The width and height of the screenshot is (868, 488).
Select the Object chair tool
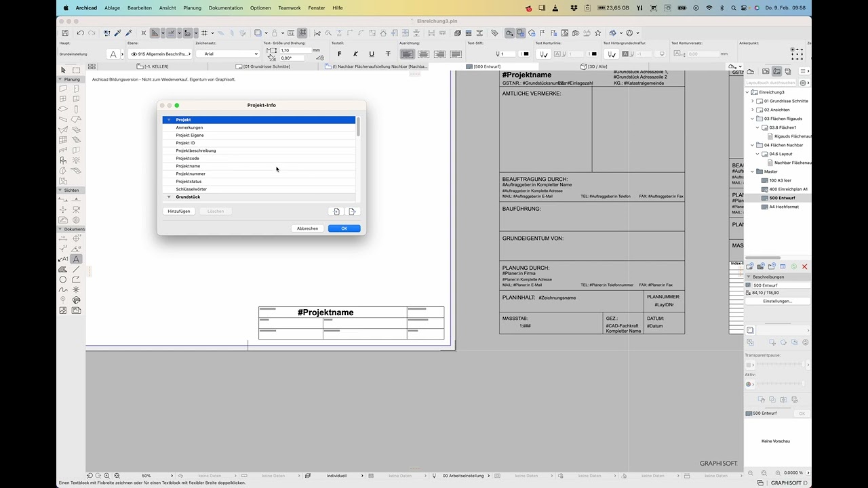[x=63, y=161]
